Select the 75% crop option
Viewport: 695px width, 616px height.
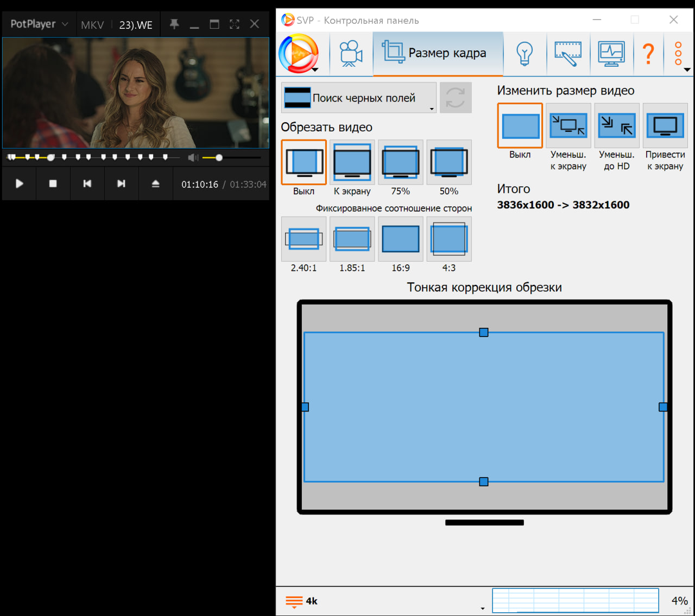click(400, 163)
